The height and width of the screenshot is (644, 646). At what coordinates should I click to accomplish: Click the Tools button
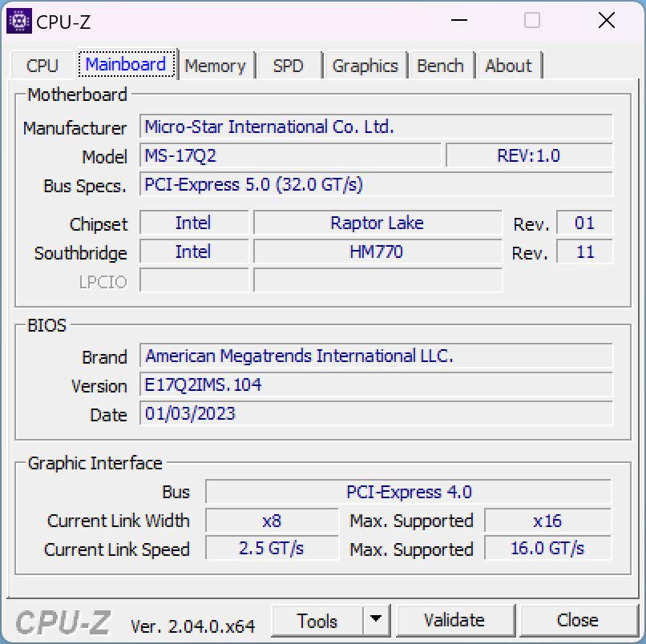click(x=317, y=621)
